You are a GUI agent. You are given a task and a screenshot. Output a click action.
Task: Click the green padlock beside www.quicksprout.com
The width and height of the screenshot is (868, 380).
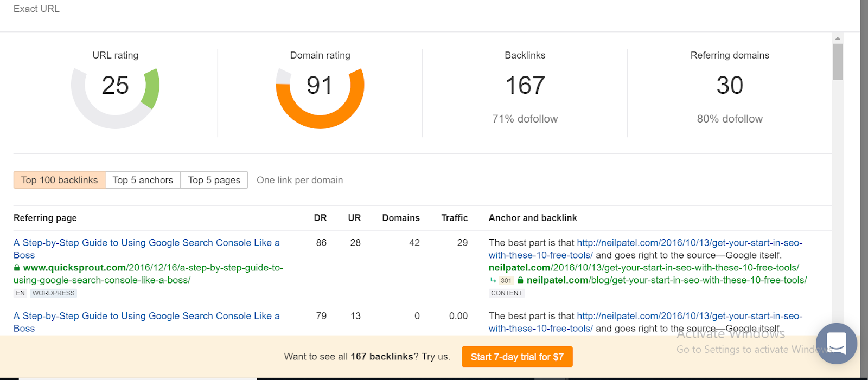coord(17,268)
